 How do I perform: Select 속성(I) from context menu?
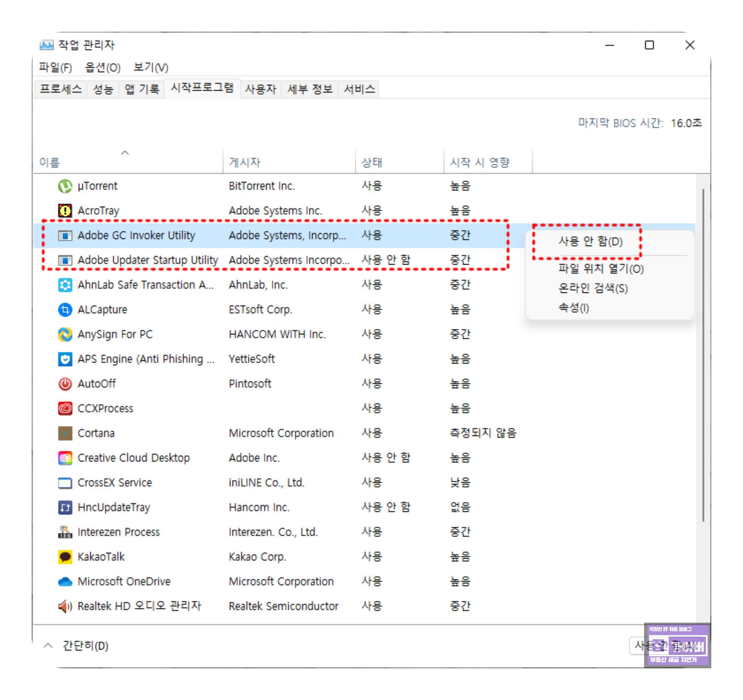[573, 308]
